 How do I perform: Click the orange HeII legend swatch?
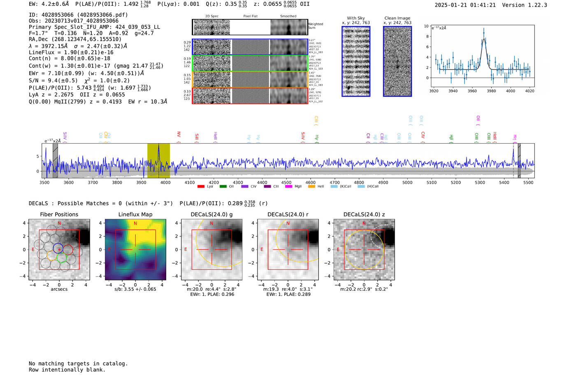coord(311,186)
